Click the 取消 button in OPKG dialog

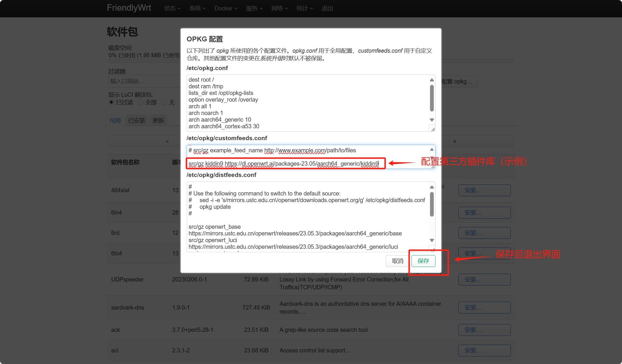point(398,261)
